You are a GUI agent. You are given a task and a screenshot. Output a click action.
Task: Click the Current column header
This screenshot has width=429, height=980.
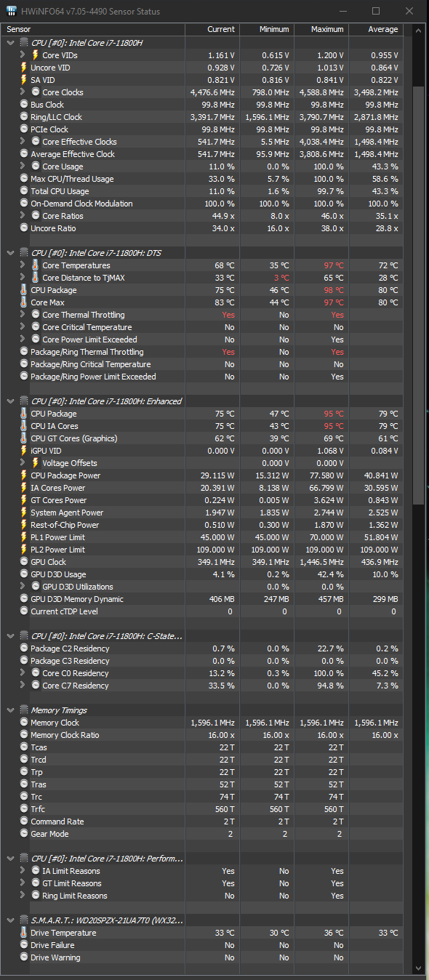[x=212, y=29]
